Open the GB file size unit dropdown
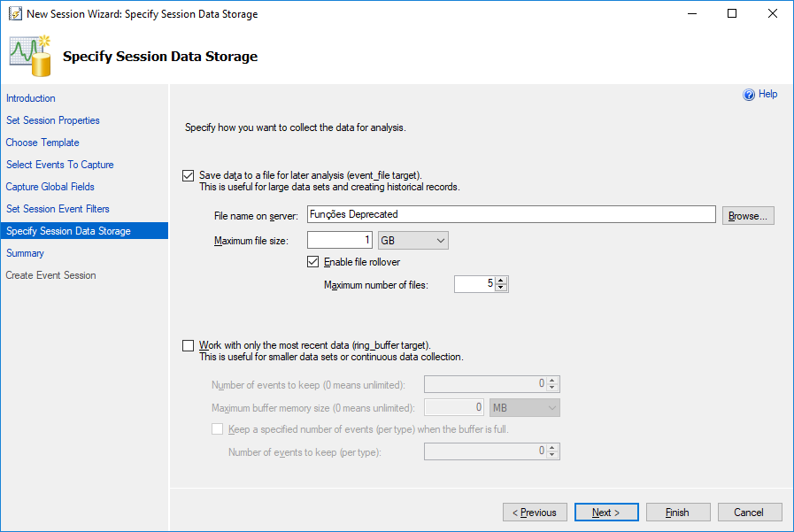 coord(413,241)
